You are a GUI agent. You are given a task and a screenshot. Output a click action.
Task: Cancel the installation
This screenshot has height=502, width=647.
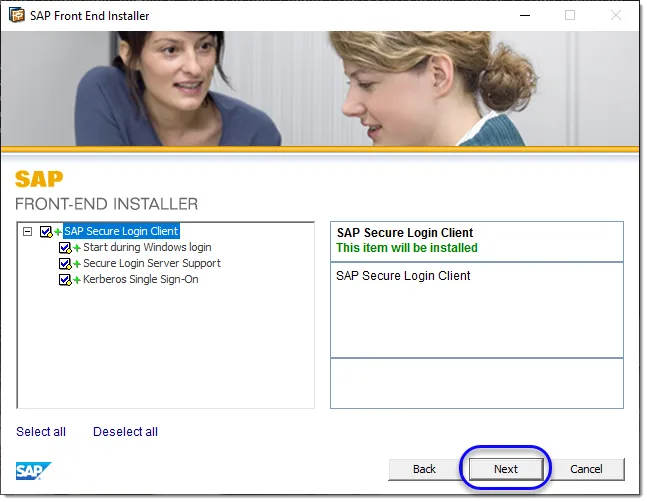pos(586,469)
